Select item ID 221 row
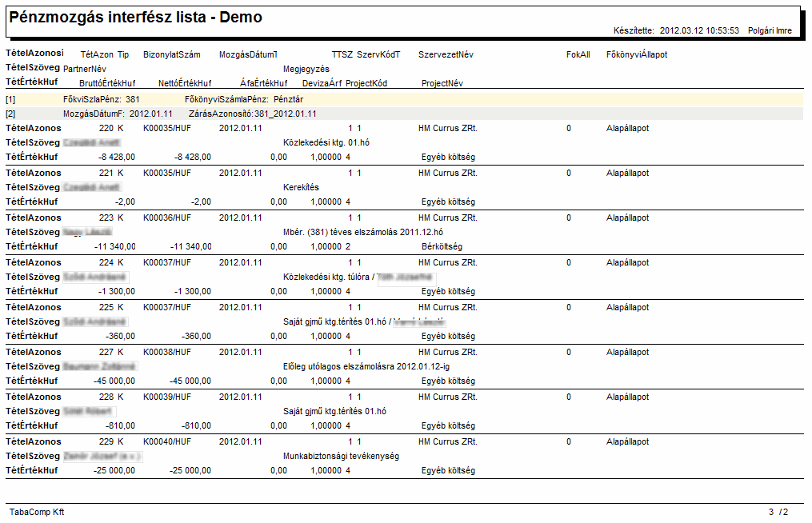This screenshot has height=523, width=812. point(405,173)
